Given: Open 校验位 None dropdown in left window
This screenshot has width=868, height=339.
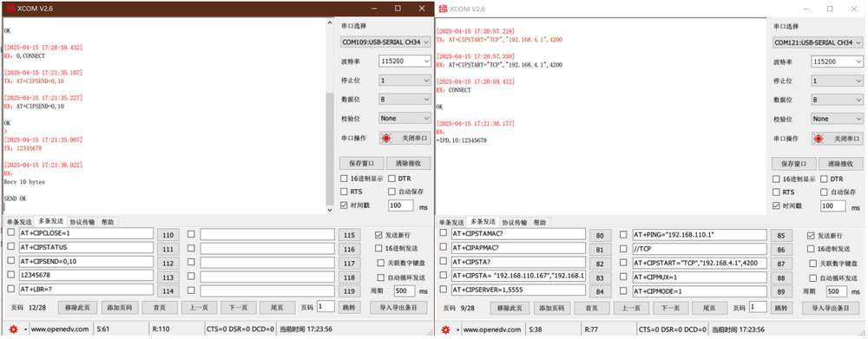Looking at the screenshot, I should (x=404, y=118).
